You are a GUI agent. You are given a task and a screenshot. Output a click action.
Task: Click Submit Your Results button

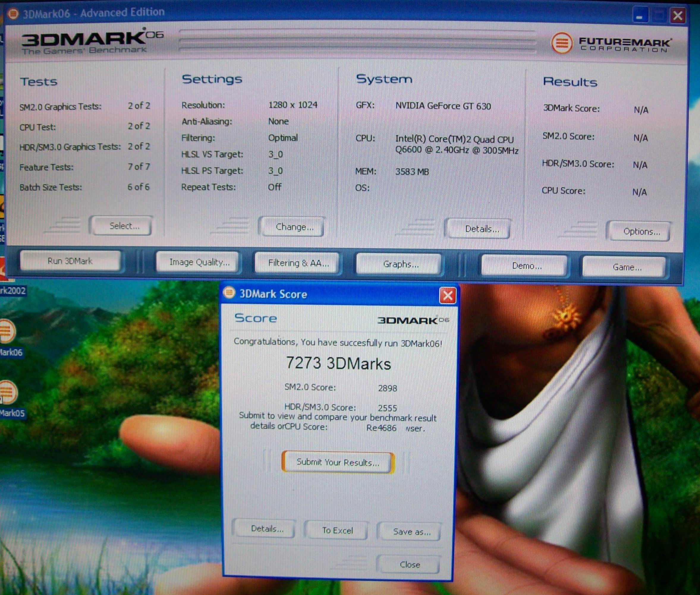tap(337, 463)
